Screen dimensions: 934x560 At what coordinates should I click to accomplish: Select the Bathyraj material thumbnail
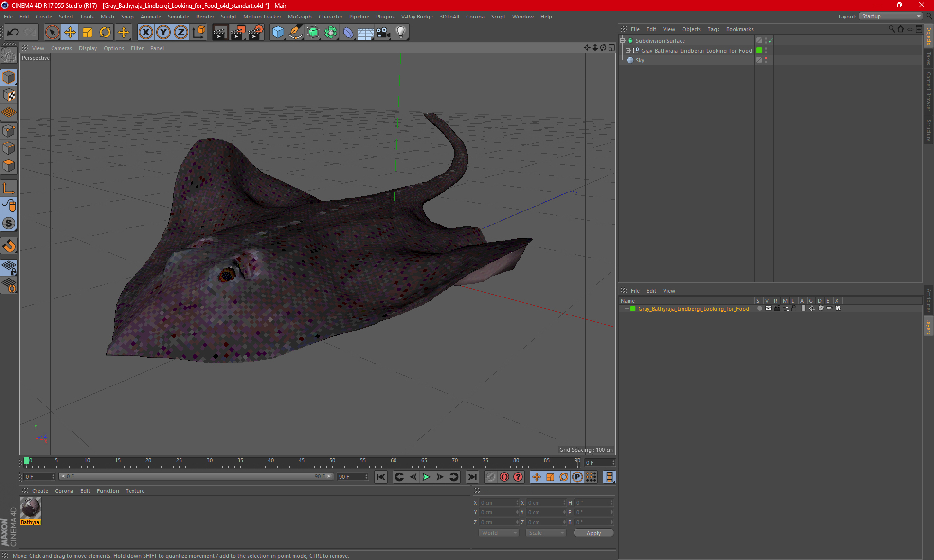pos(31,508)
